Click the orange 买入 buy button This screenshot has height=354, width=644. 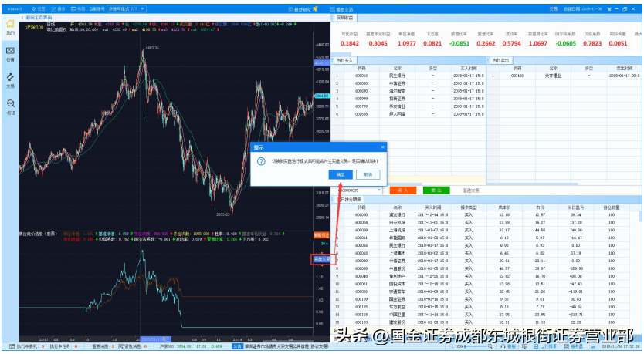coord(403,190)
